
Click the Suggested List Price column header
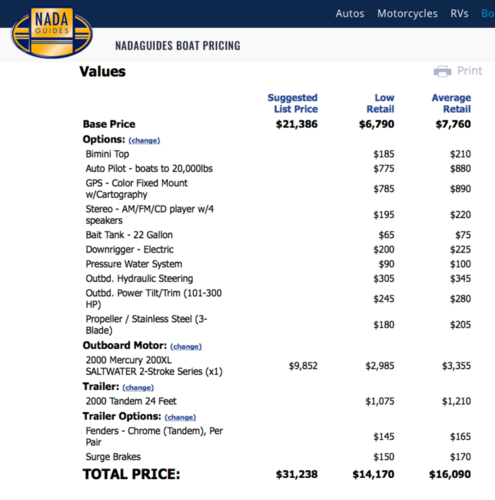(x=292, y=103)
